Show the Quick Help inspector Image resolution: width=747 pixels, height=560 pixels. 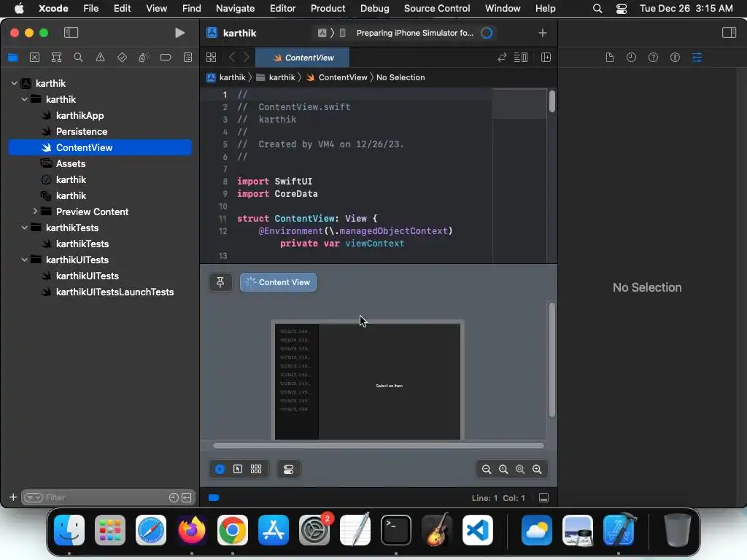click(653, 58)
